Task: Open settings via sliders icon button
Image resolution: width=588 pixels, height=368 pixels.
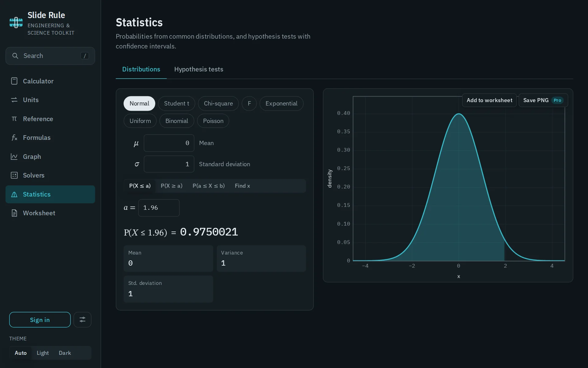Action: [82, 320]
